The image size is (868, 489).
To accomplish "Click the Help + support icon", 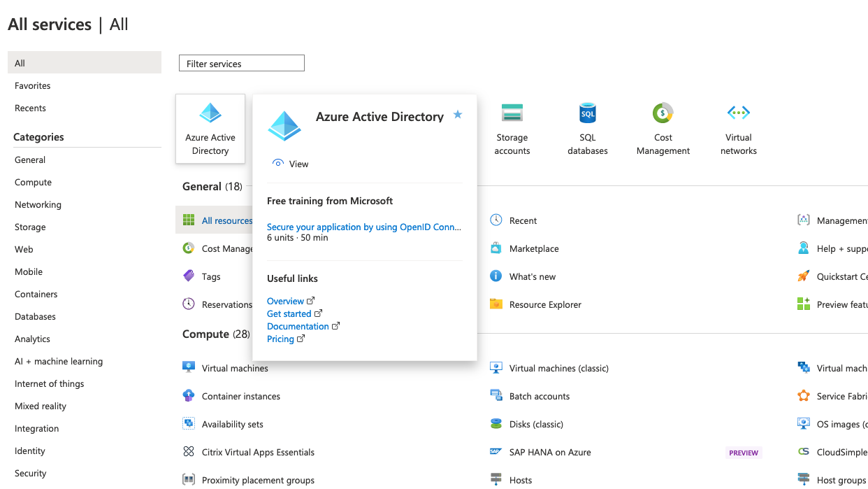I will (804, 248).
